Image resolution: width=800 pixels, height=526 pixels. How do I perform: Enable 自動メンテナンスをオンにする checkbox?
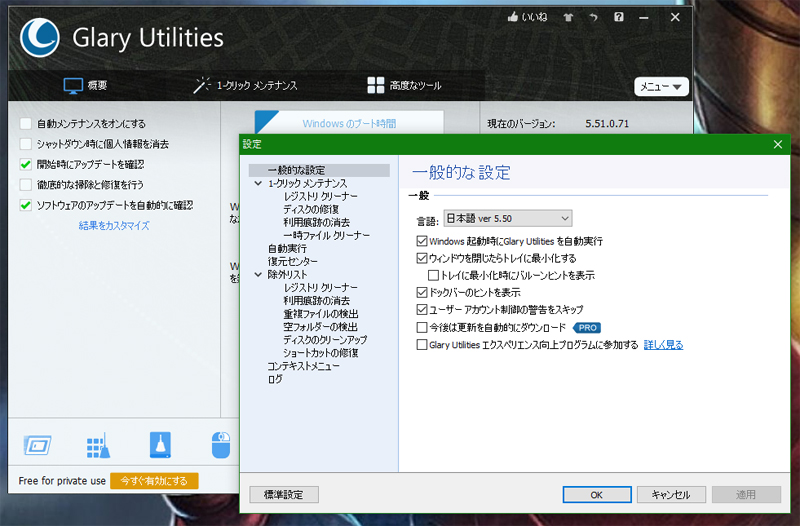tap(26, 123)
